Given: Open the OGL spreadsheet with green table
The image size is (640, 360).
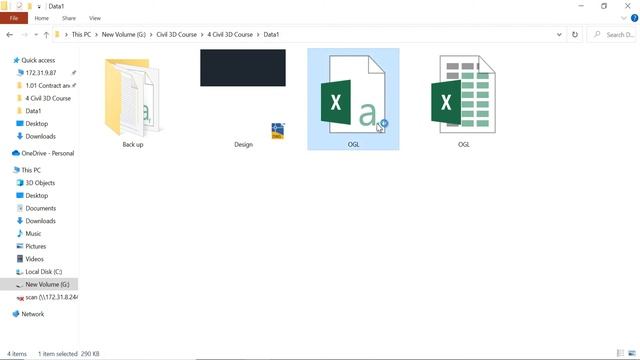Looking at the screenshot, I should [x=463, y=100].
